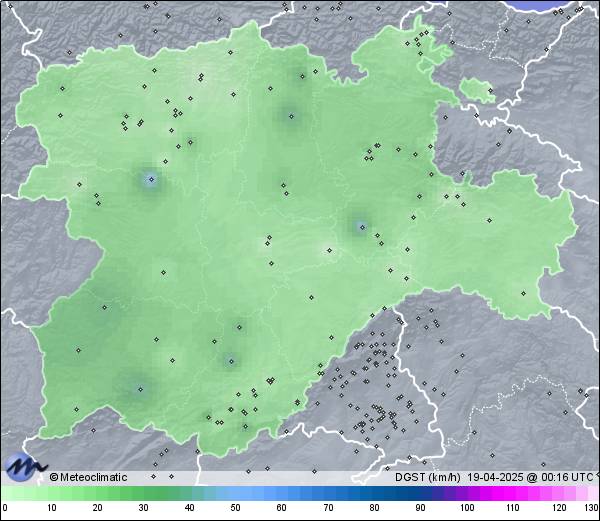600x521 pixels.
Task: Click the legend value 90
Action: (x=421, y=508)
